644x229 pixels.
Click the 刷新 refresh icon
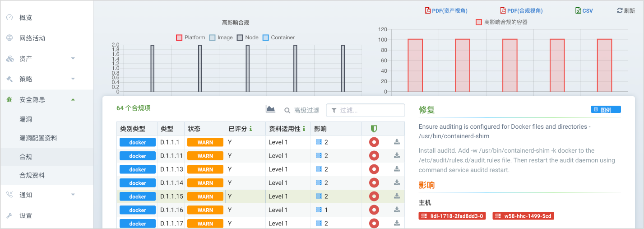click(619, 11)
